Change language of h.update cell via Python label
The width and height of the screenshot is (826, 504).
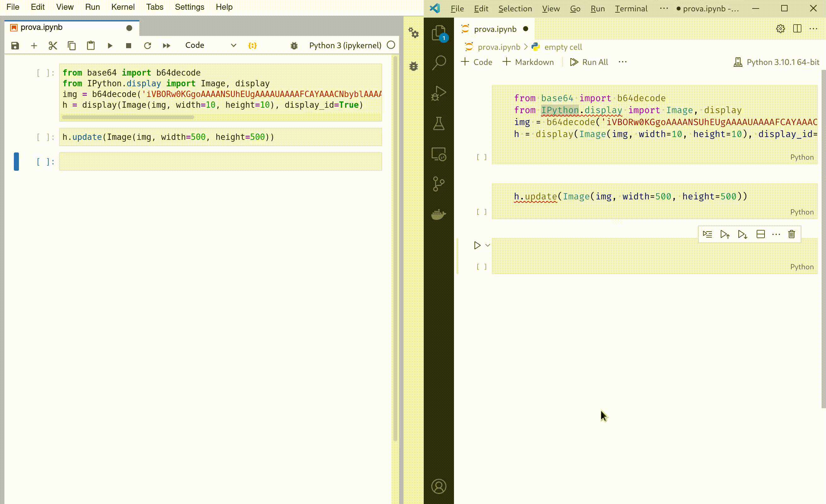tap(801, 212)
